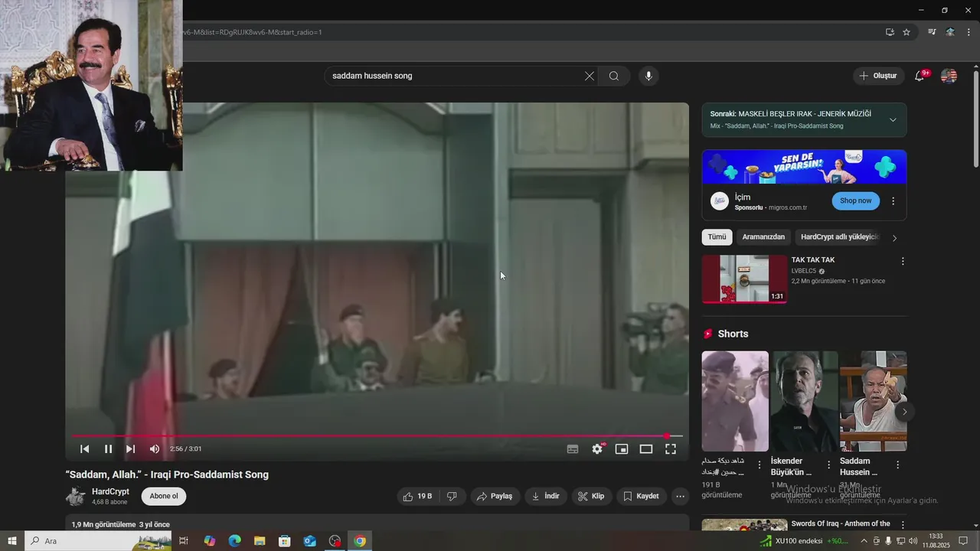Open options for TAK TAK TAK video

tap(903, 261)
